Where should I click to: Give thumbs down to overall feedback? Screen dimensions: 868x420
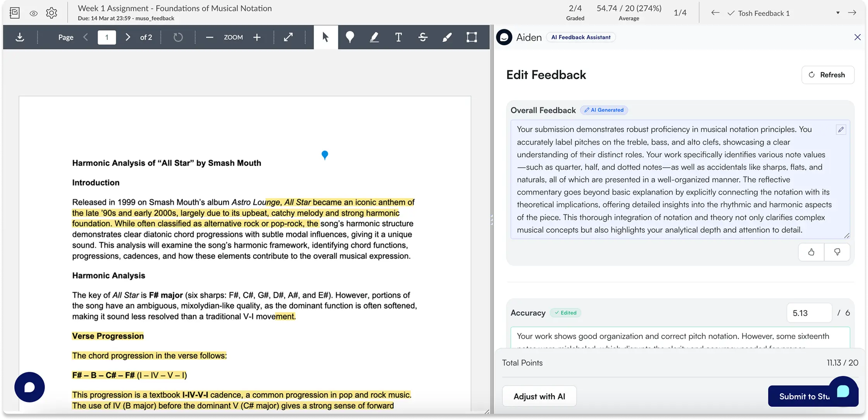837,252
